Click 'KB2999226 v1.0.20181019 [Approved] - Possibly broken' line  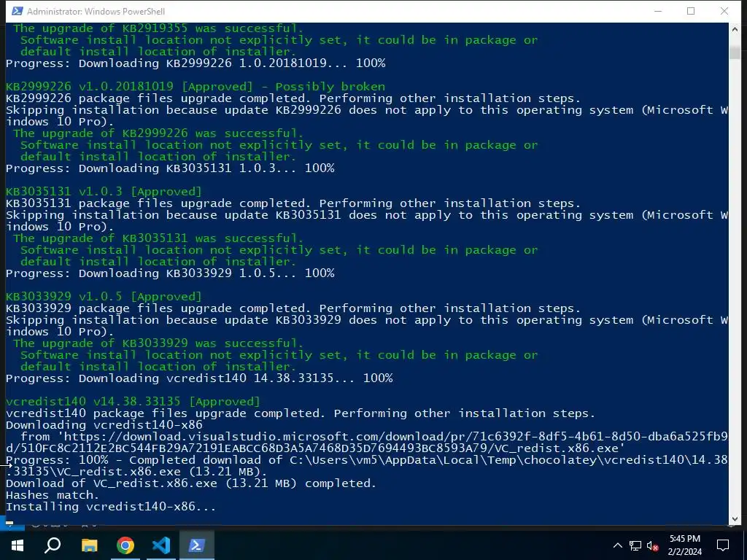pos(196,87)
